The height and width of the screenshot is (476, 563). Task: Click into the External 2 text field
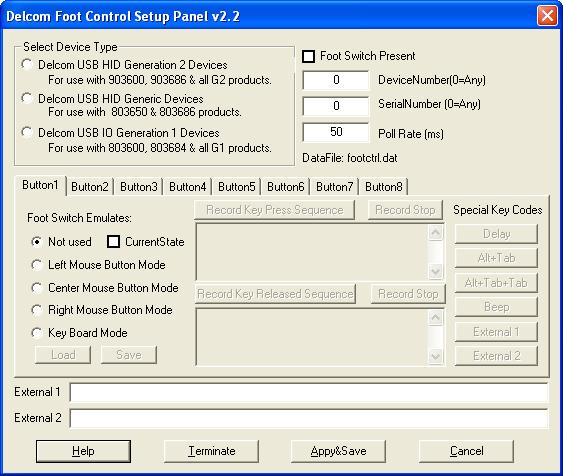[x=309, y=419]
